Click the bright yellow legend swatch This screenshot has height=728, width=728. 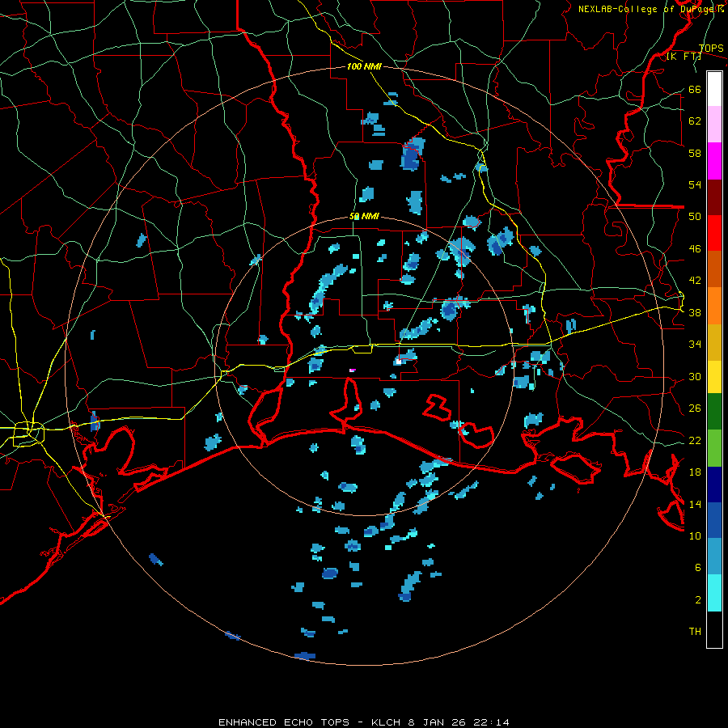point(714,377)
